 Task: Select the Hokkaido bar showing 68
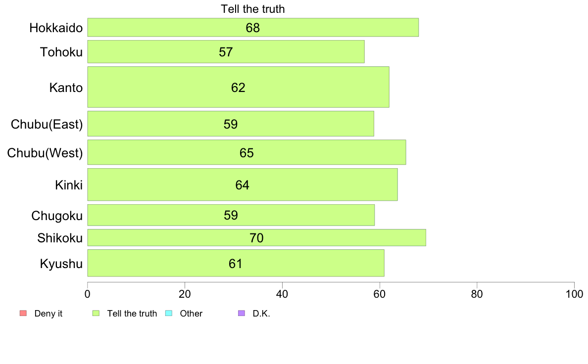tap(253, 27)
